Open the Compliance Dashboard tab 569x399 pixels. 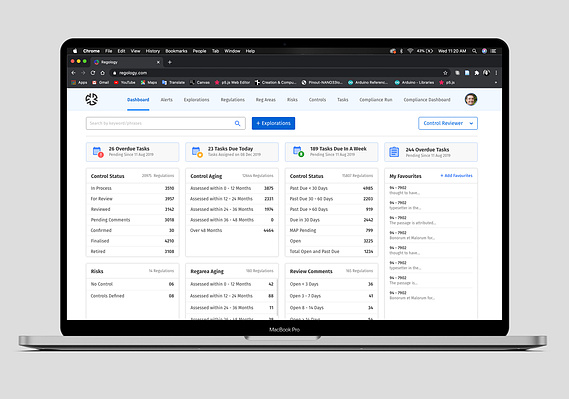[427, 100]
